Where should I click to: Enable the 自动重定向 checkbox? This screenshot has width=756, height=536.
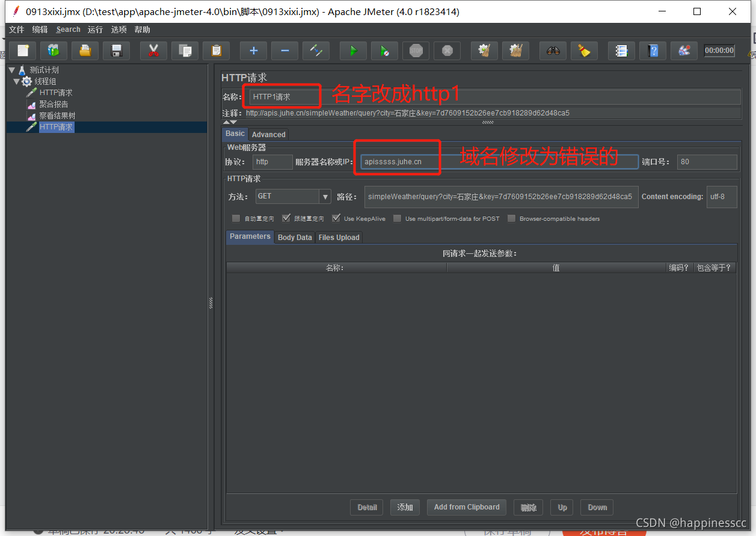pos(236,218)
